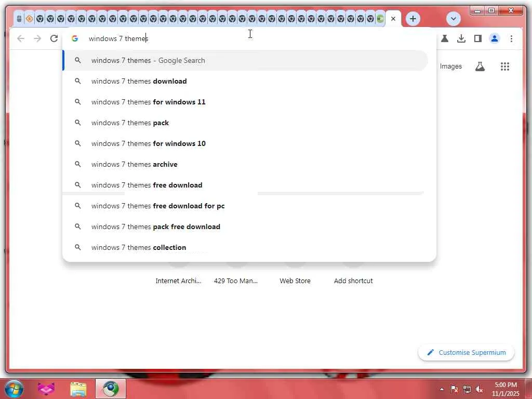The width and height of the screenshot is (532, 399).
Task: Select 'windows 7 themes - Google Search' suggestion
Action: (245, 60)
